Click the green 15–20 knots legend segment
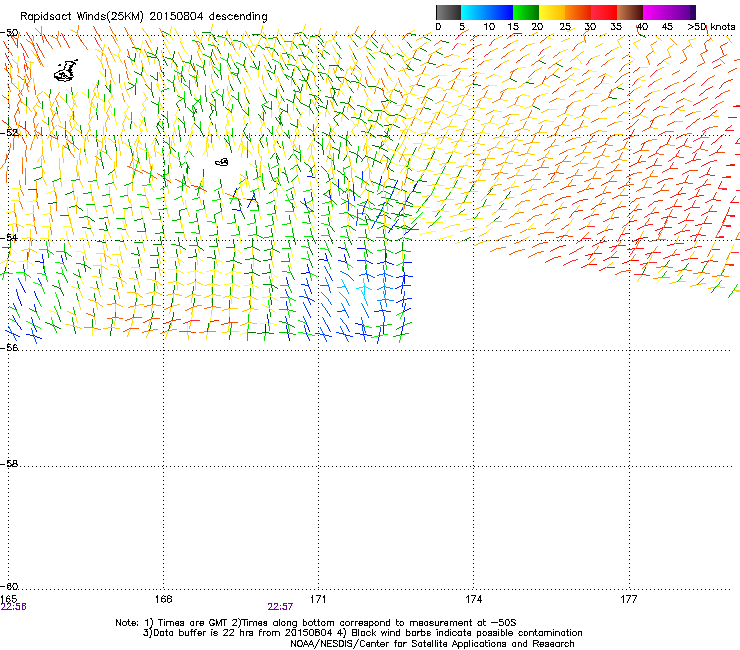Screen dimensions: 740x650 [x=526, y=12]
